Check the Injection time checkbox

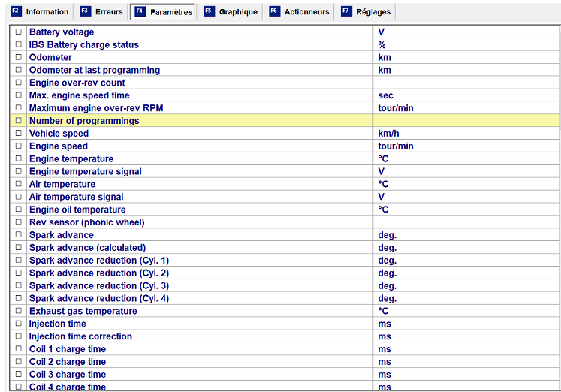tap(19, 324)
